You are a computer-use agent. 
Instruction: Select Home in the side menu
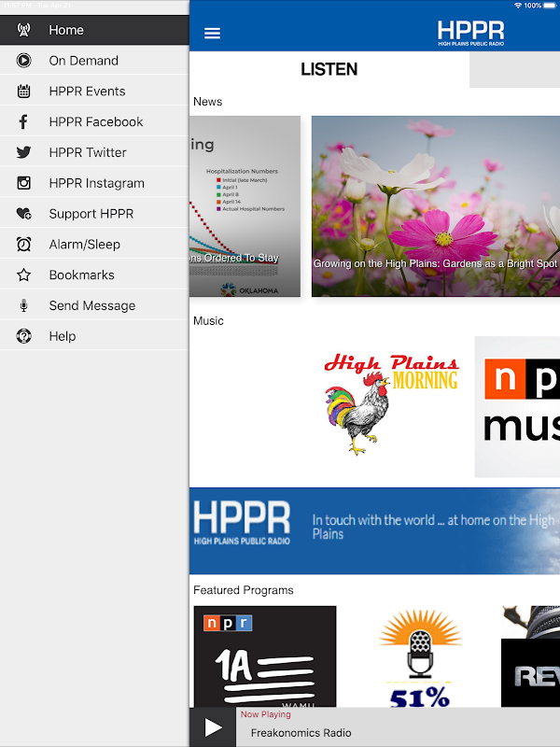pyautogui.click(x=94, y=30)
